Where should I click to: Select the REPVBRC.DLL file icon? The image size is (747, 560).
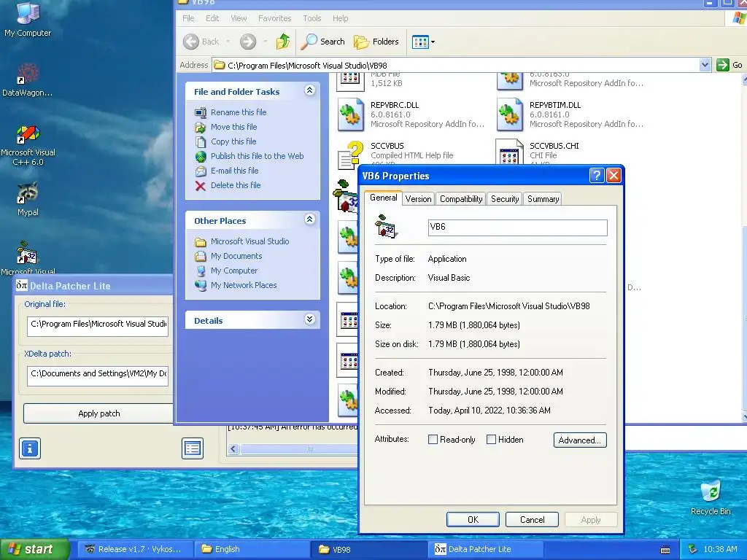[351, 114]
